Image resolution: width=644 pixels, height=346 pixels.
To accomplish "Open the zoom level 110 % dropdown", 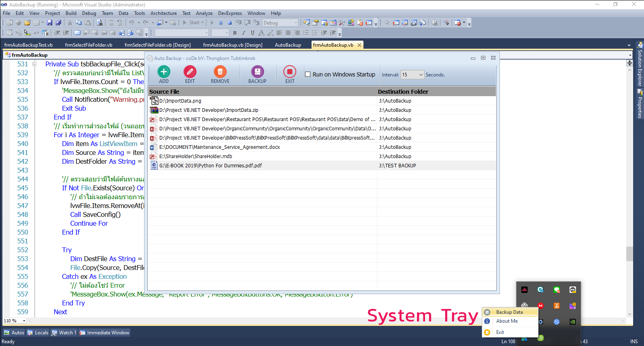I will click(x=24, y=321).
